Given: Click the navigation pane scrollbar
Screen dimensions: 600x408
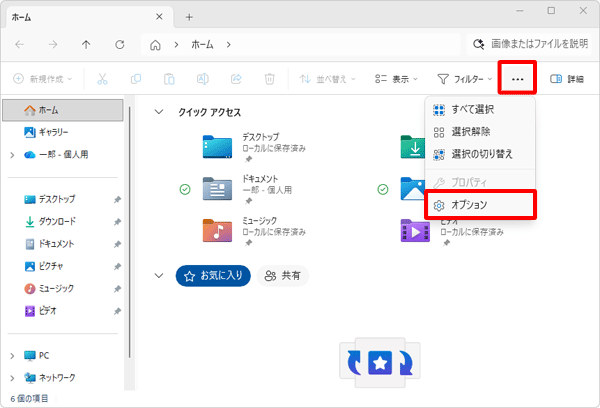Looking at the screenshot, I should point(130,232).
